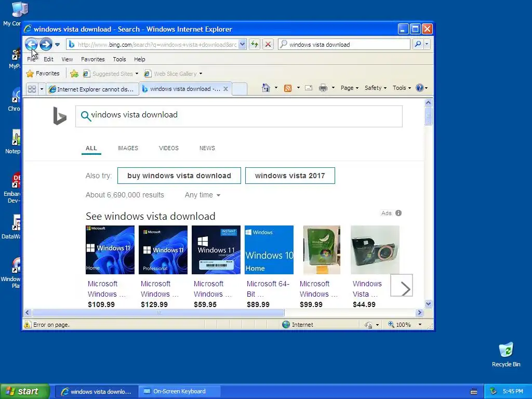Click the Favorites star button
The height and width of the screenshot is (399, 532).
coord(43,73)
